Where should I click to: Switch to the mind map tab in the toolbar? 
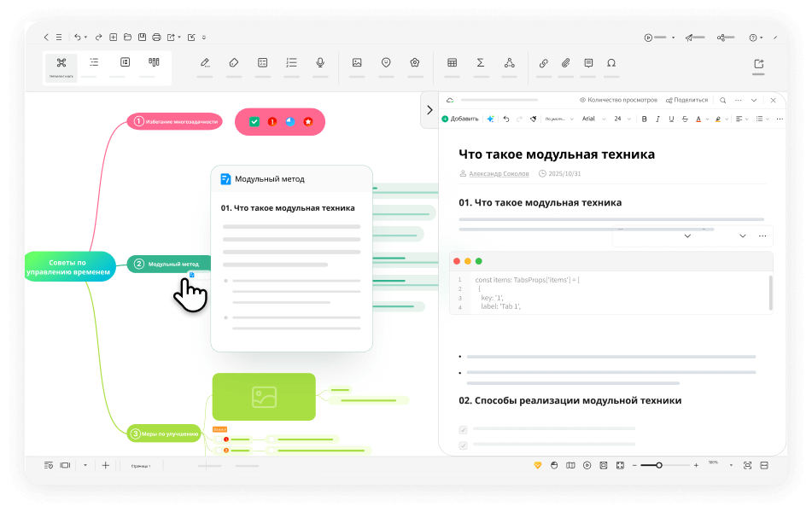(x=61, y=63)
